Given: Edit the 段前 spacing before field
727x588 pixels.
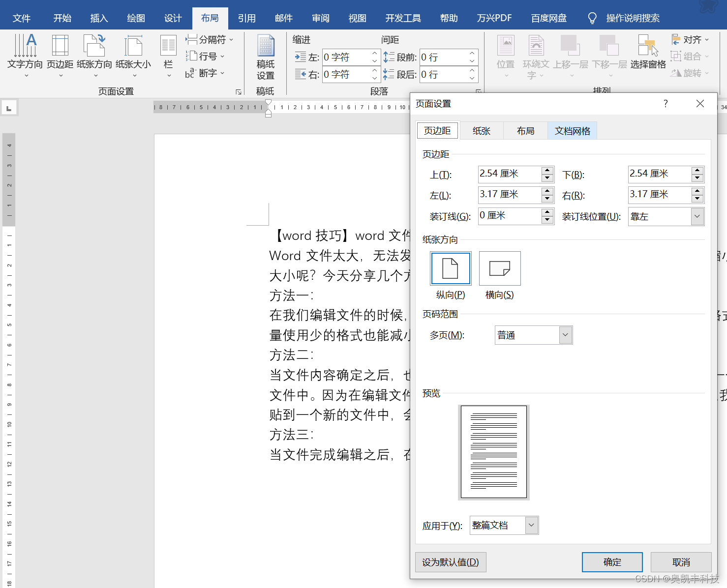Looking at the screenshot, I should [x=443, y=57].
